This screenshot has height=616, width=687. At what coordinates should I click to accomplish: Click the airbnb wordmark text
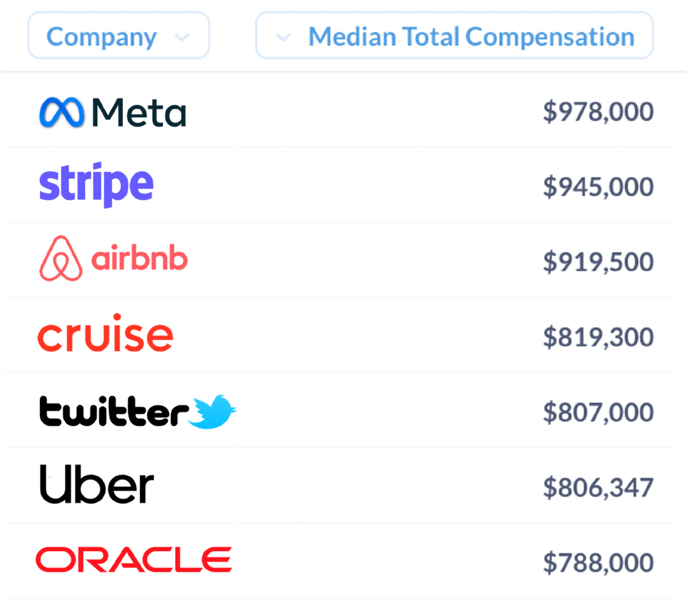pos(139,257)
